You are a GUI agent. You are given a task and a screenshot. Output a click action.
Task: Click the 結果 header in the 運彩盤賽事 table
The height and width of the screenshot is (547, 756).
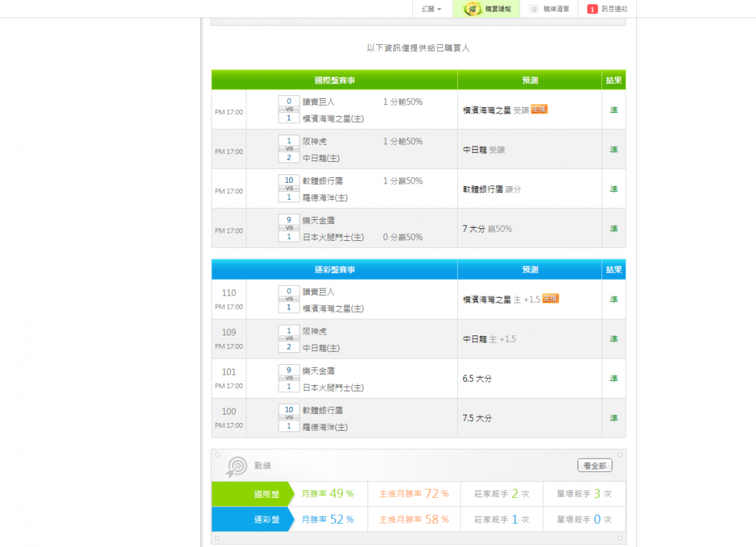[614, 270]
